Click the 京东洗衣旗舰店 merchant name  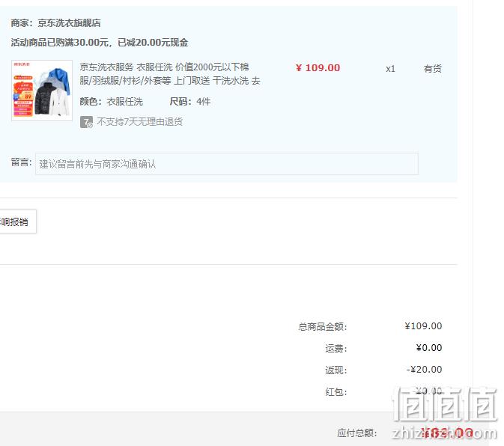pyautogui.click(x=69, y=23)
